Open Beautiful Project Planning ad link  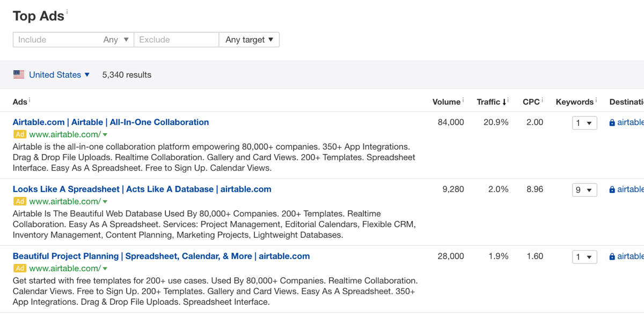[161, 257]
